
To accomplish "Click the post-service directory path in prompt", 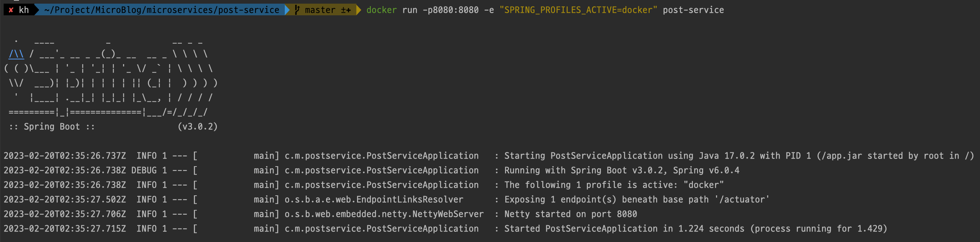I will point(161,10).
